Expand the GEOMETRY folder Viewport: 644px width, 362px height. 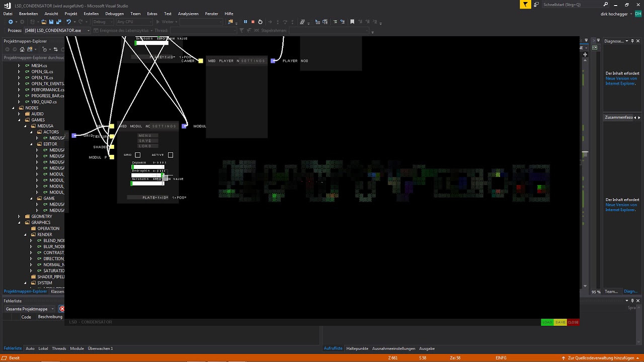[x=20, y=217]
